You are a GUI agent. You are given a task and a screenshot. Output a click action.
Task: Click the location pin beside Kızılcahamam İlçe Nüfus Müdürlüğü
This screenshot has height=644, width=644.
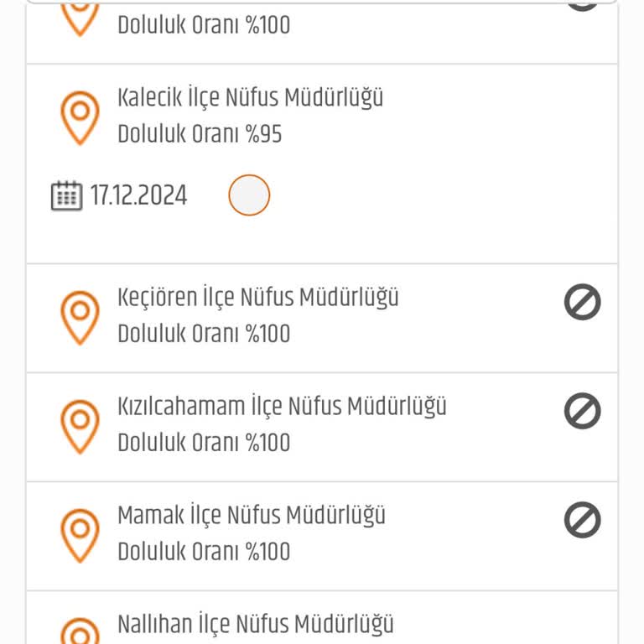coord(80,425)
